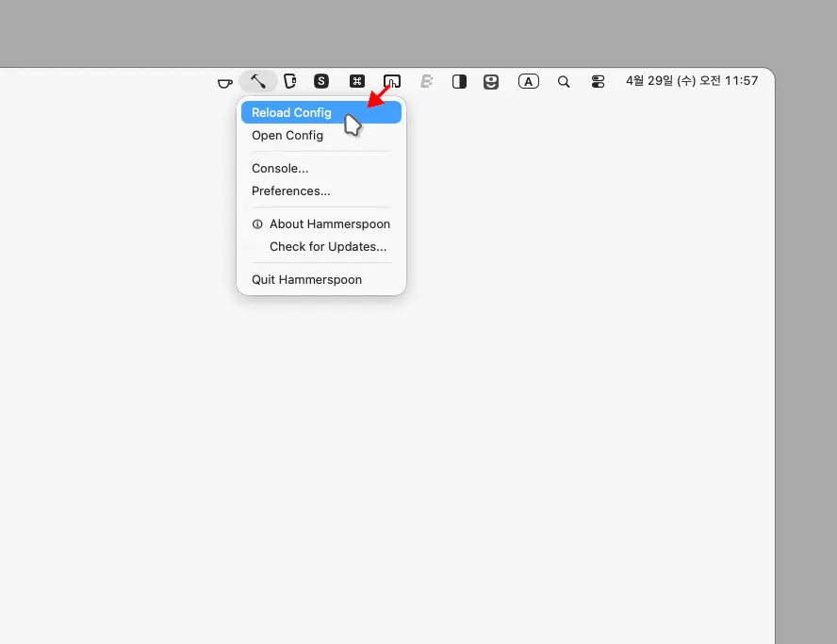837x644 pixels.
Task: Choose Open Config menu item
Action: point(321,136)
